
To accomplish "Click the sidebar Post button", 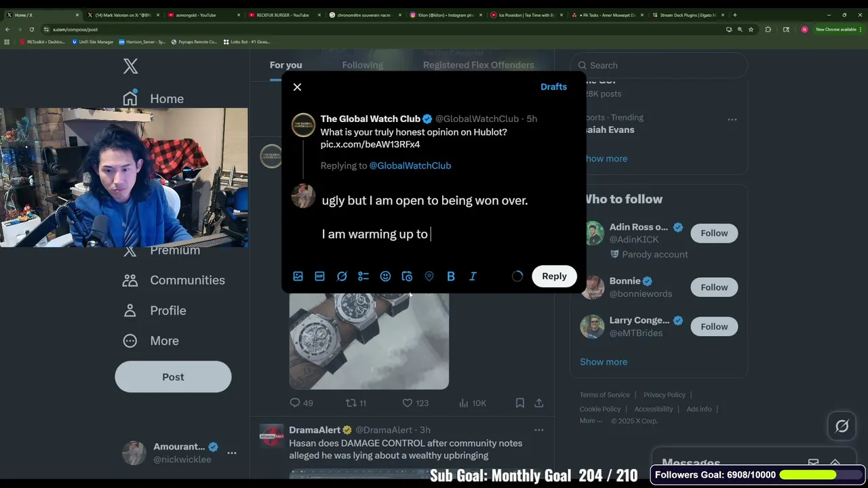I will click(173, 377).
